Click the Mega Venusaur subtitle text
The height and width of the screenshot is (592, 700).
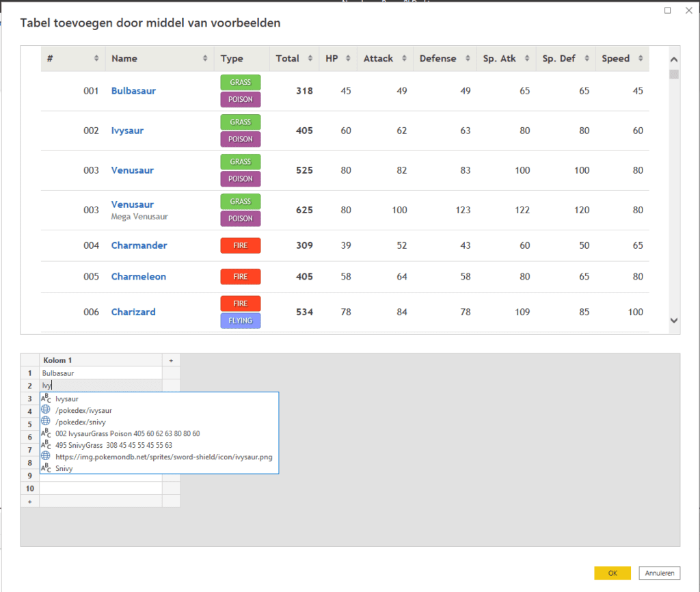pos(139,217)
